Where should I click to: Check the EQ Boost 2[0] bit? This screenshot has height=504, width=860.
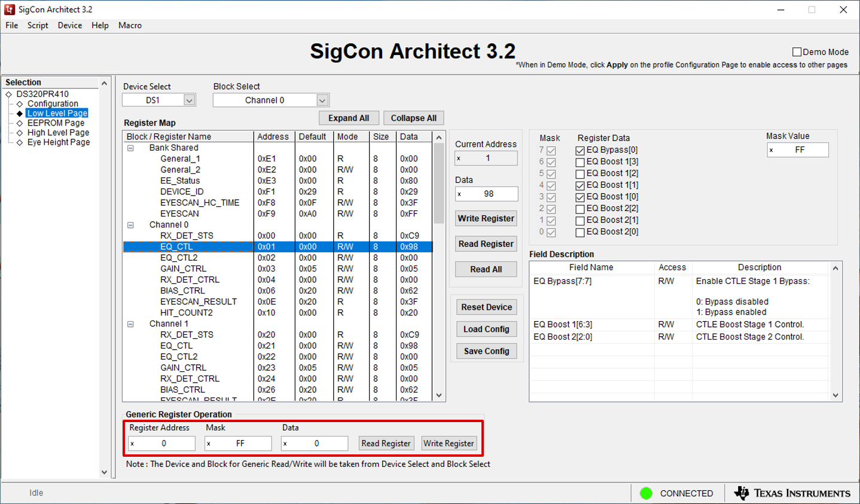click(580, 232)
